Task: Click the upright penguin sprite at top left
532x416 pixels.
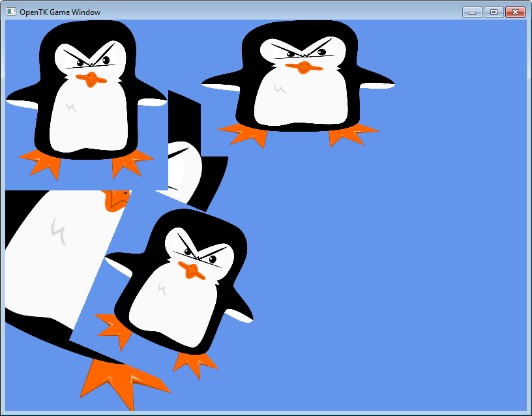Action: 87,100
